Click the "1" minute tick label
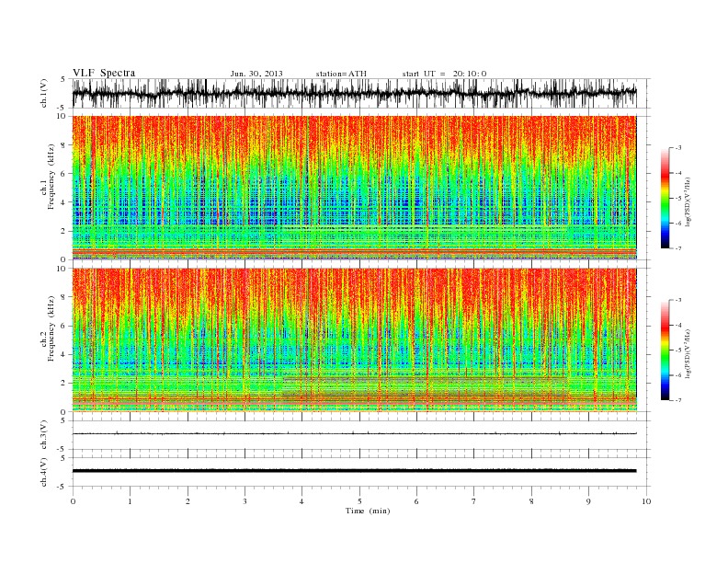Viewport: 728px width, 563px height. (x=130, y=501)
